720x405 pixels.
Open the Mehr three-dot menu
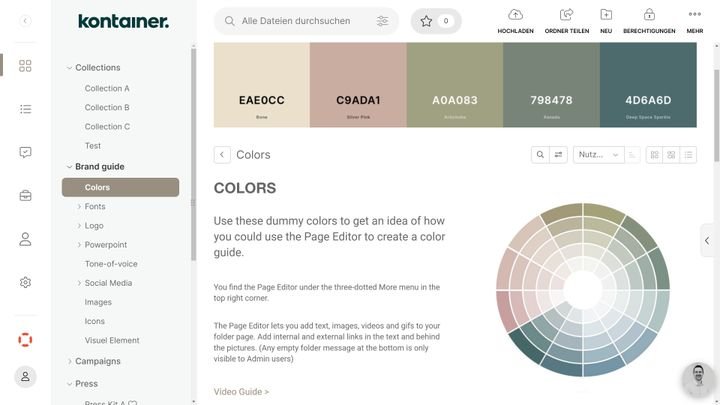click(x=695, y=21)
